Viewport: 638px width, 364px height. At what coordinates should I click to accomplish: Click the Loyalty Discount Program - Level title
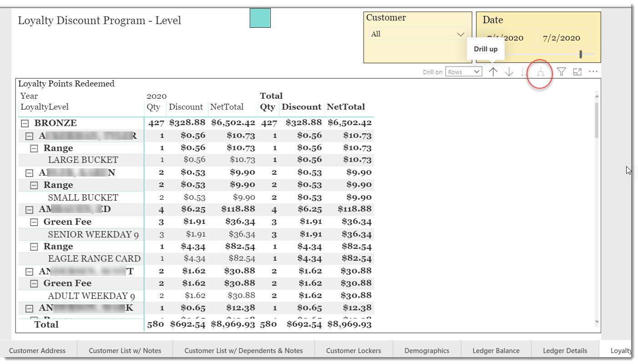click(x=99, y=20)
